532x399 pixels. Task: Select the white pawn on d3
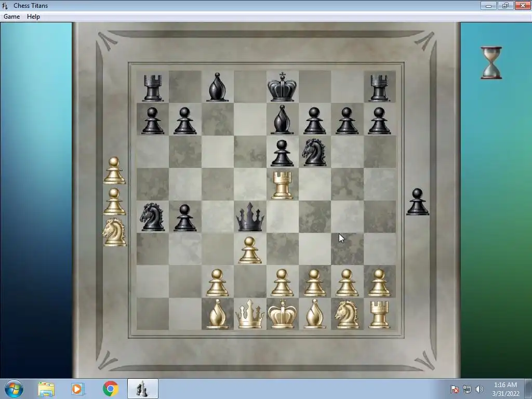click(x=250, y=250)
